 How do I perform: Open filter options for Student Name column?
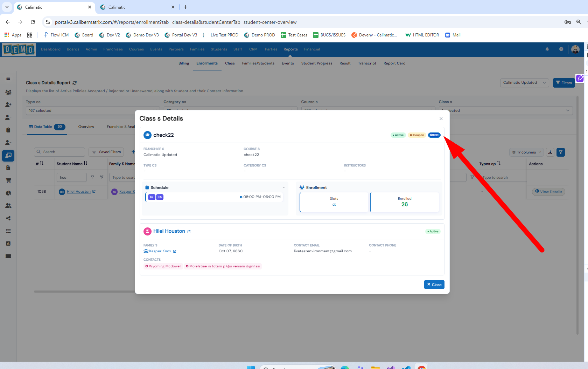click(x=92, y=178)
